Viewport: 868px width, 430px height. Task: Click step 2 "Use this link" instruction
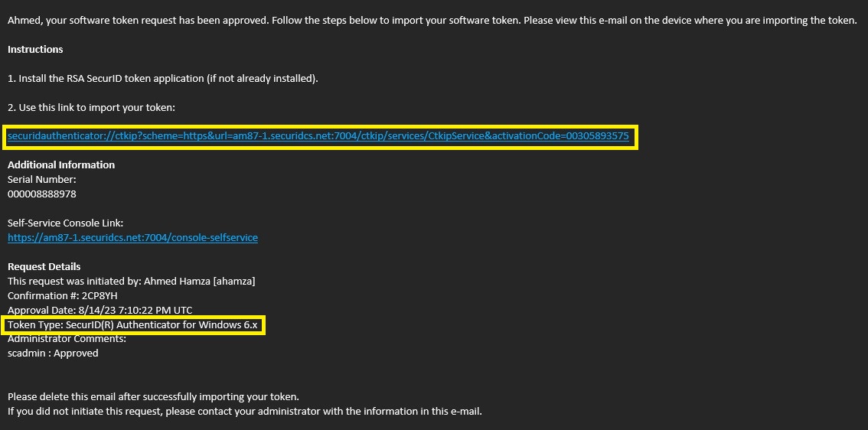[91, 107]
